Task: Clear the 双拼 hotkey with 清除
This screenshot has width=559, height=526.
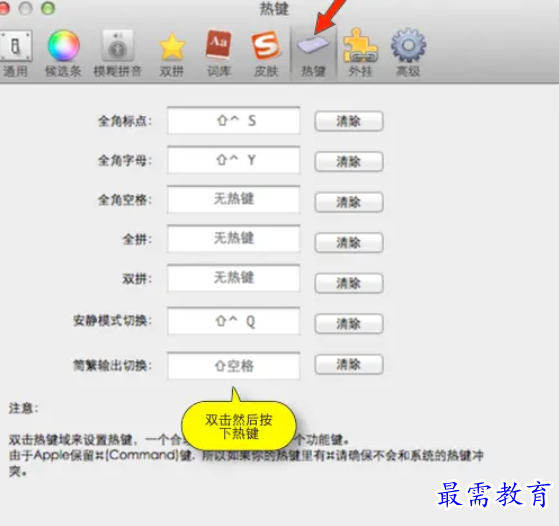Action: 349,283
